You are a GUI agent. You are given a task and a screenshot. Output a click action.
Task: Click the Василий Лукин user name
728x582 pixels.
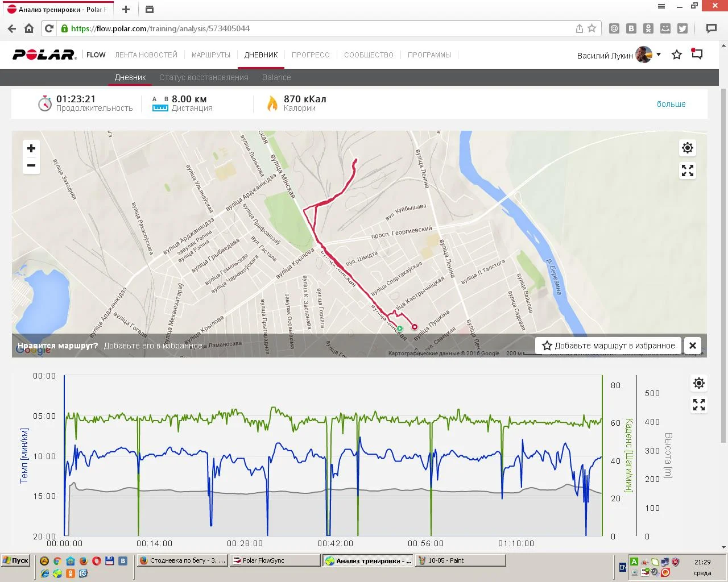605,56
